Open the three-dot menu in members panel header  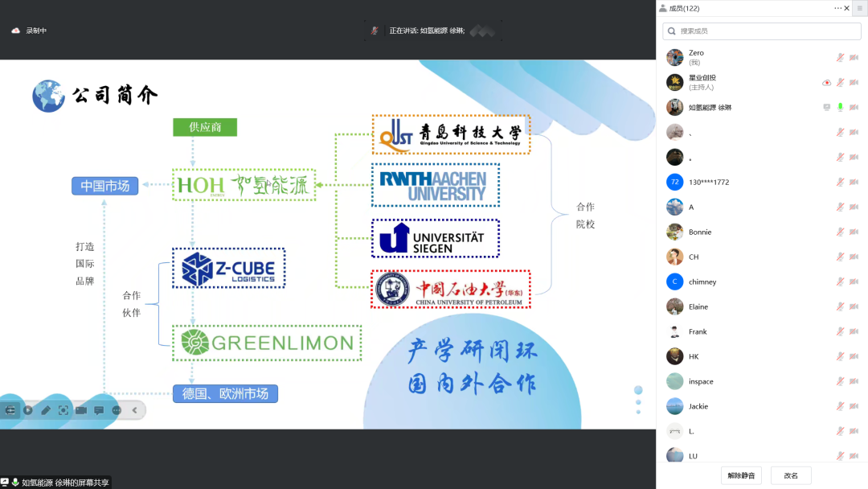pos(837,8)
